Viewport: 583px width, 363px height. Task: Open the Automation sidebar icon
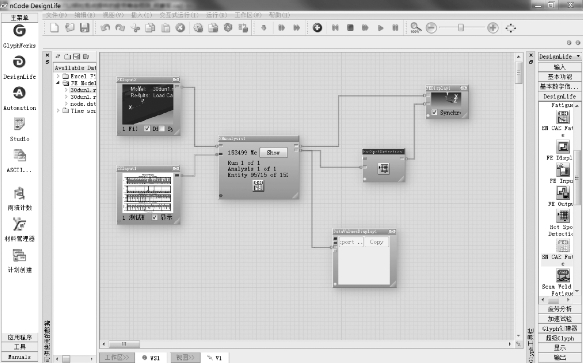click(x=19, y=93)
